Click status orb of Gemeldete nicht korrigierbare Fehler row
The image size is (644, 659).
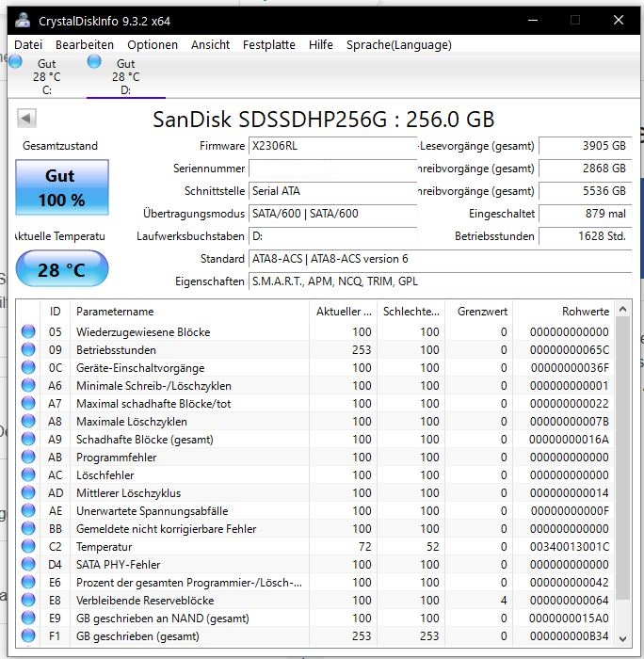pyautogui.click(x=28, y=528)
